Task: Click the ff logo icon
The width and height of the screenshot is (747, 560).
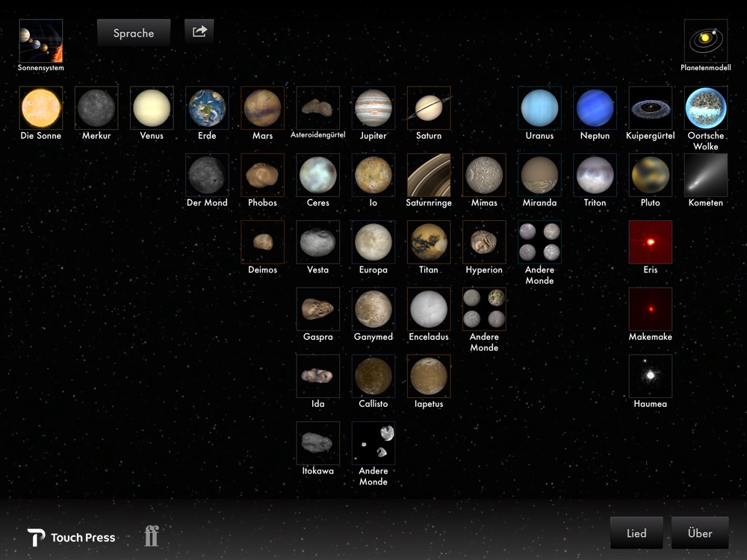Action: click(x=152, y=535)
